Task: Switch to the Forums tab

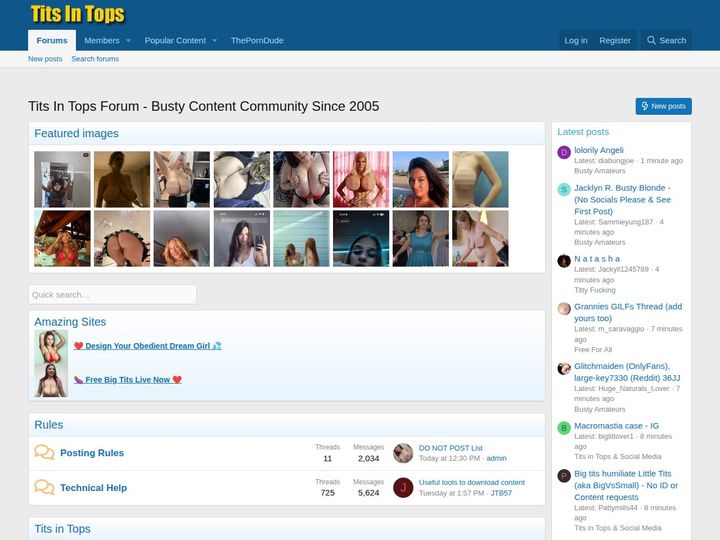Action: pyautogui.click(x=52, y=40)
